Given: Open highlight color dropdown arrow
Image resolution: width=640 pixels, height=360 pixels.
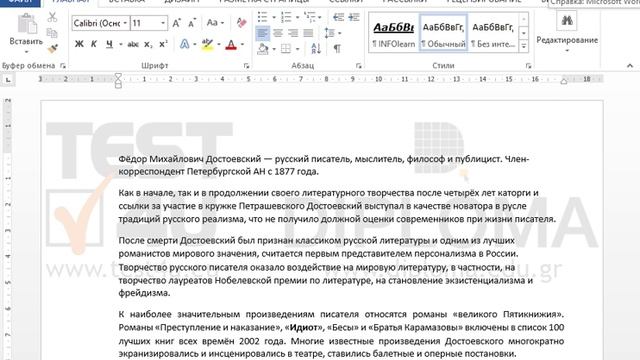Looking at the screenshot, I should [x=219, y=44].
